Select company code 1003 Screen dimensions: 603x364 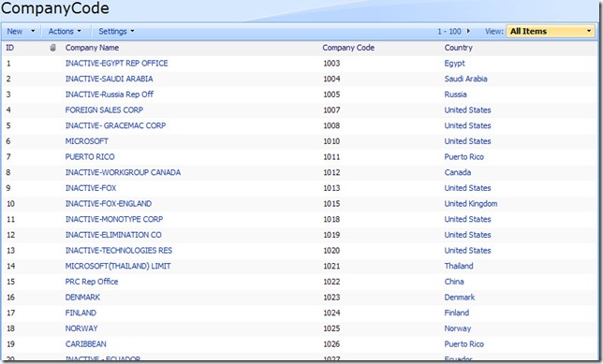coord(331,63)
